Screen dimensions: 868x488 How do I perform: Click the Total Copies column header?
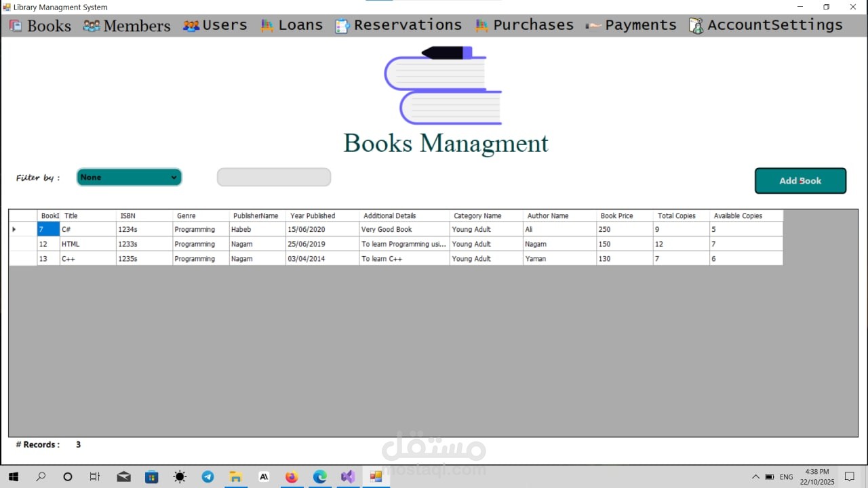681,216
